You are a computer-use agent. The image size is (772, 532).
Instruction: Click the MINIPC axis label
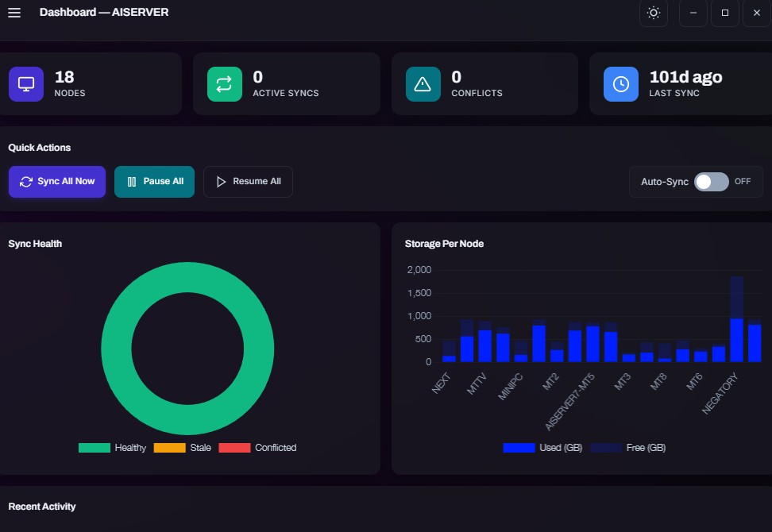[510, 387]
